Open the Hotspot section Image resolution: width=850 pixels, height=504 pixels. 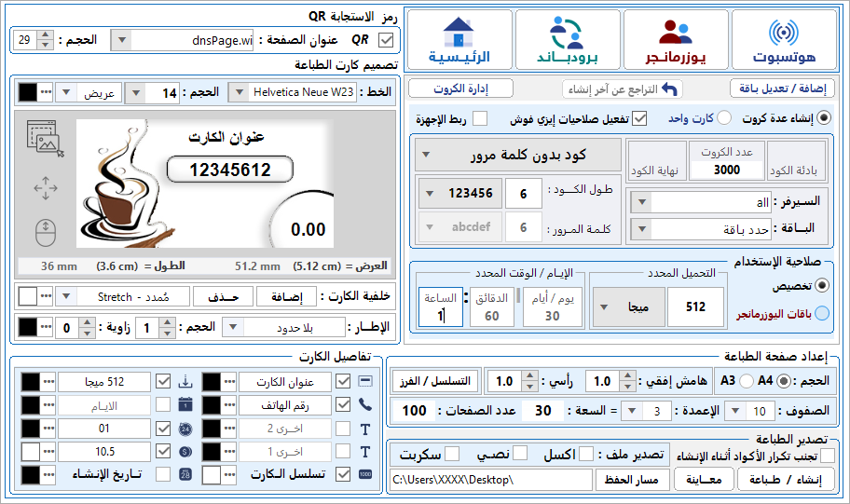(x=783, y=43)
